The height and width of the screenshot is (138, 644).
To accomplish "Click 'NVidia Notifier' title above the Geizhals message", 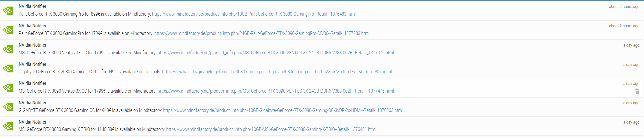I will 32,64.
